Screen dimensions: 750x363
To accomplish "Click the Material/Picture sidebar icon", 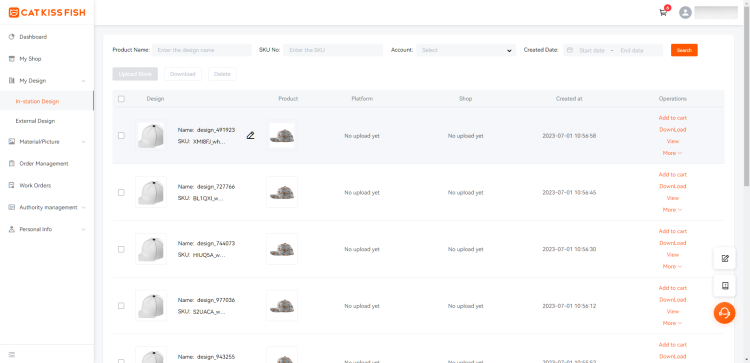I will pyautogui.click(x=12, y=142).
